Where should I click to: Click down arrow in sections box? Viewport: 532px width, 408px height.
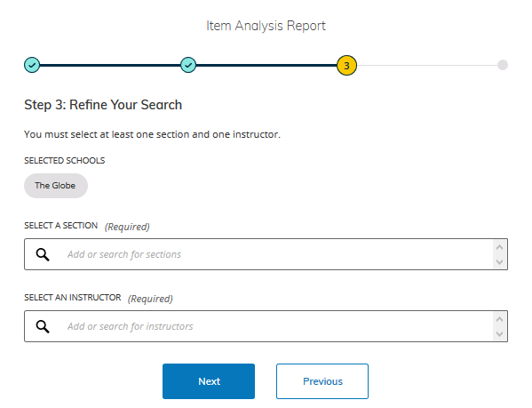coord(499,261)
